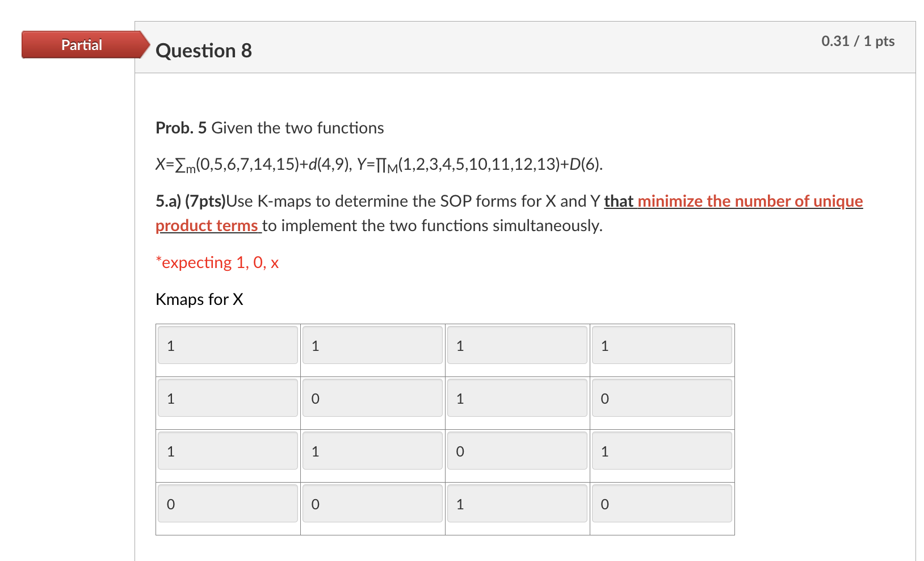Click the 'Question 8' heading
This screenshot has height=561, width=924.
click(204, 51)
